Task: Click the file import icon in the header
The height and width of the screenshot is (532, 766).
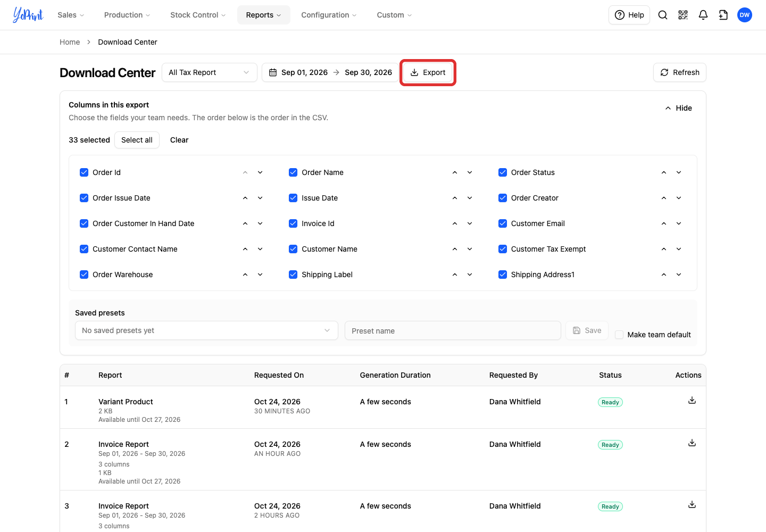Action: point(723,15)
